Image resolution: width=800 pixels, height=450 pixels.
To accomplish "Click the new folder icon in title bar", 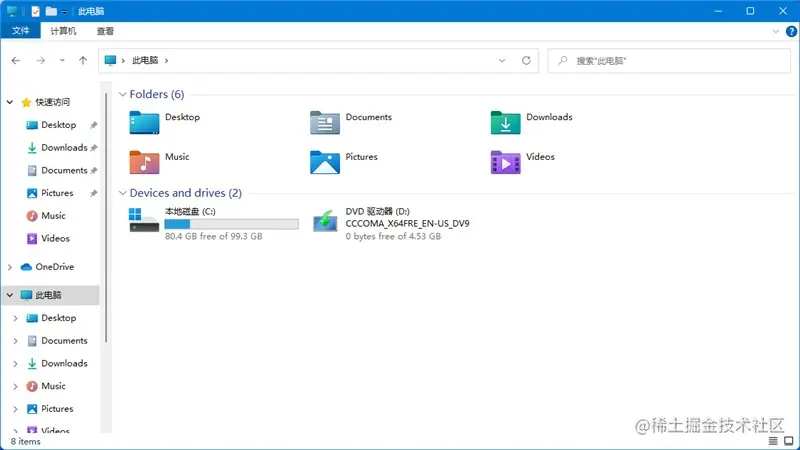I will point(51,11).
